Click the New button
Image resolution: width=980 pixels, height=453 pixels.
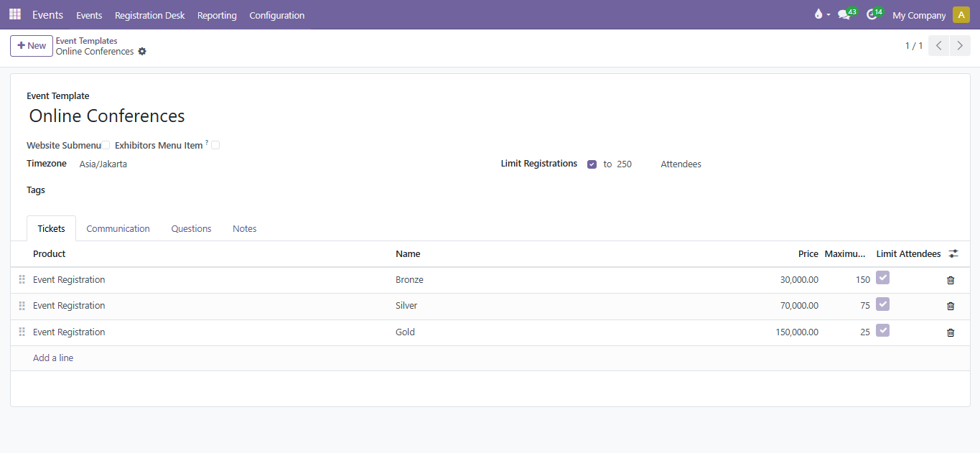click(32, 46)
